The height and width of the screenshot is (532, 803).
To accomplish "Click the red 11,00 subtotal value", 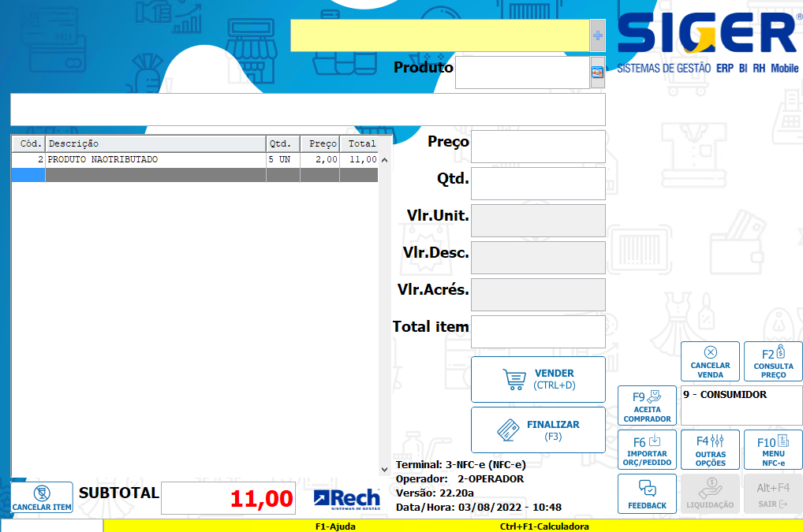I will (261, 499).
